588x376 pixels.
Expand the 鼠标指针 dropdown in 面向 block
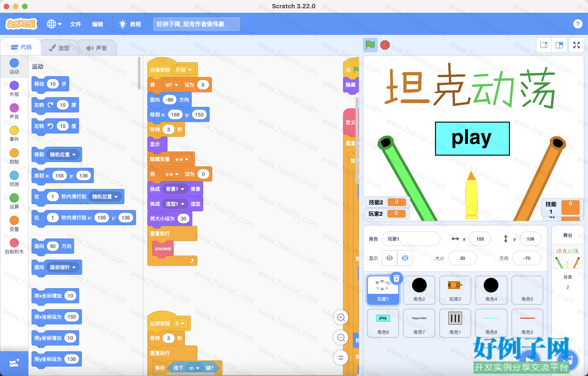(63, 267)
